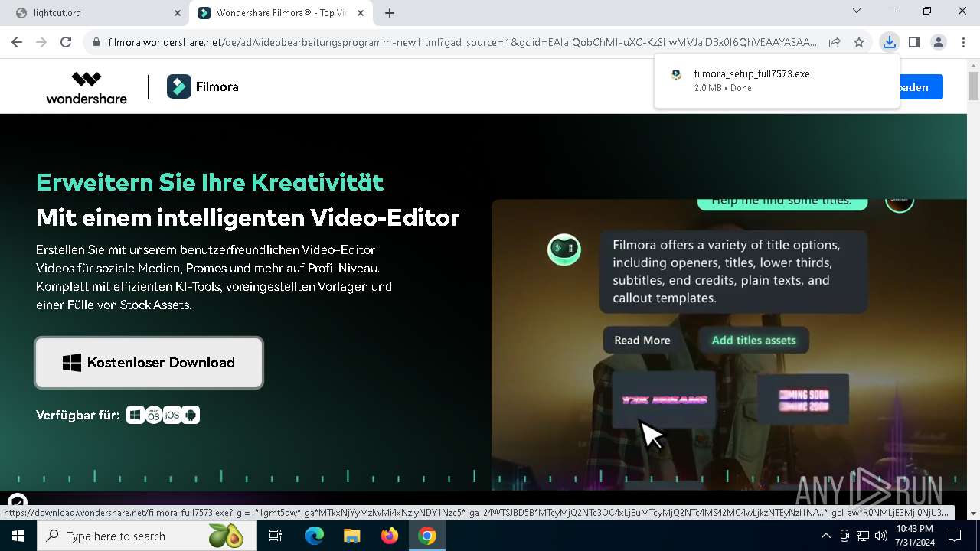Open a new browser tab
The image size is (980, 551).
(x=390, y=13)
